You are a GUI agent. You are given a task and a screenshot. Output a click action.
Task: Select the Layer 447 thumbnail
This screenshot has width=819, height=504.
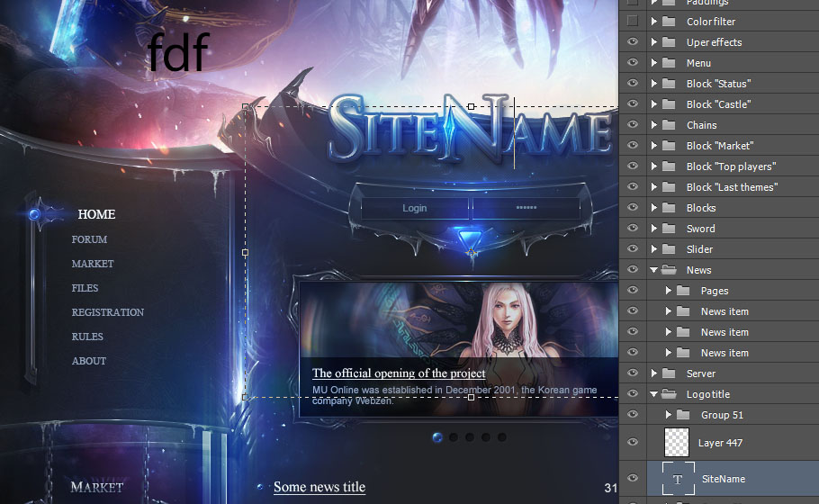[677, 443]
